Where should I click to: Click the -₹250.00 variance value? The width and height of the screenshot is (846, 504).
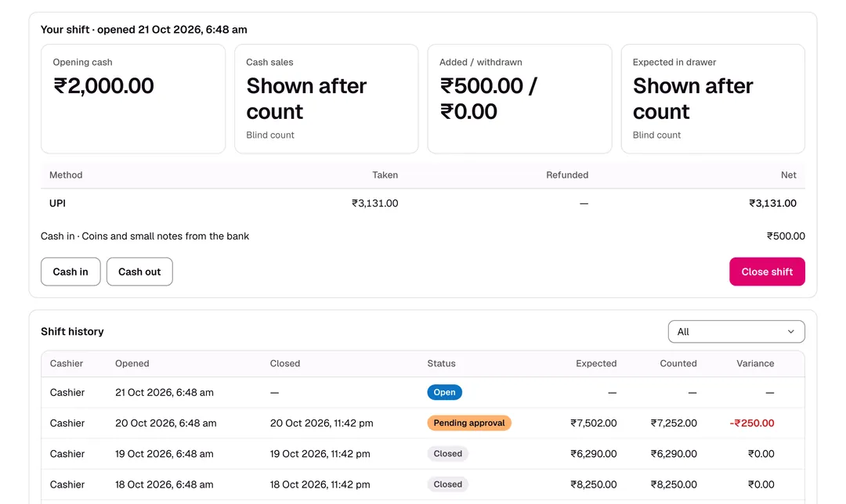[x=751, y=423]
